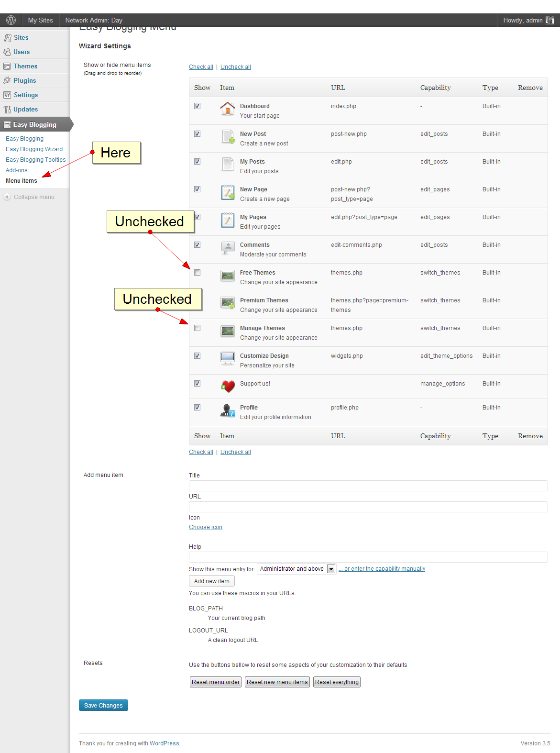This screenshot has width=560, height=753.
Task: Click the bottom Check all link
Action: pyautogui.click(x=201, y=452)
